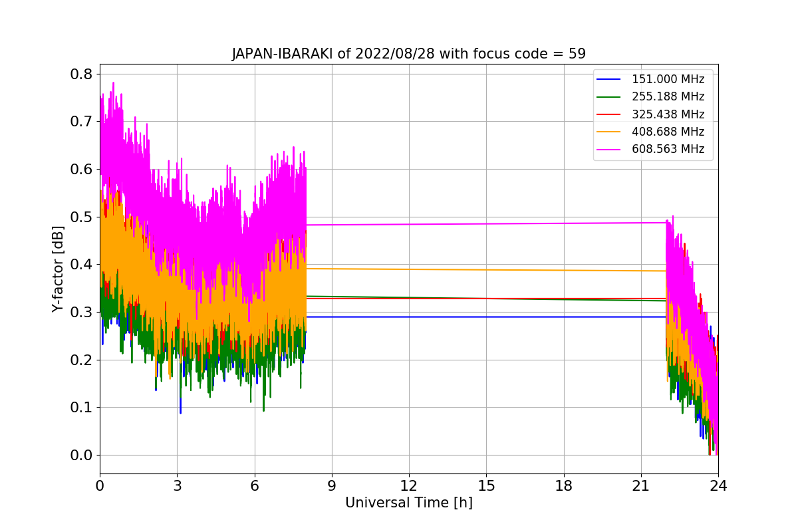The height and width of the screenshot is (532, 798).
Task: Click the blue line swatch in the legend
Action: [610, 79]
